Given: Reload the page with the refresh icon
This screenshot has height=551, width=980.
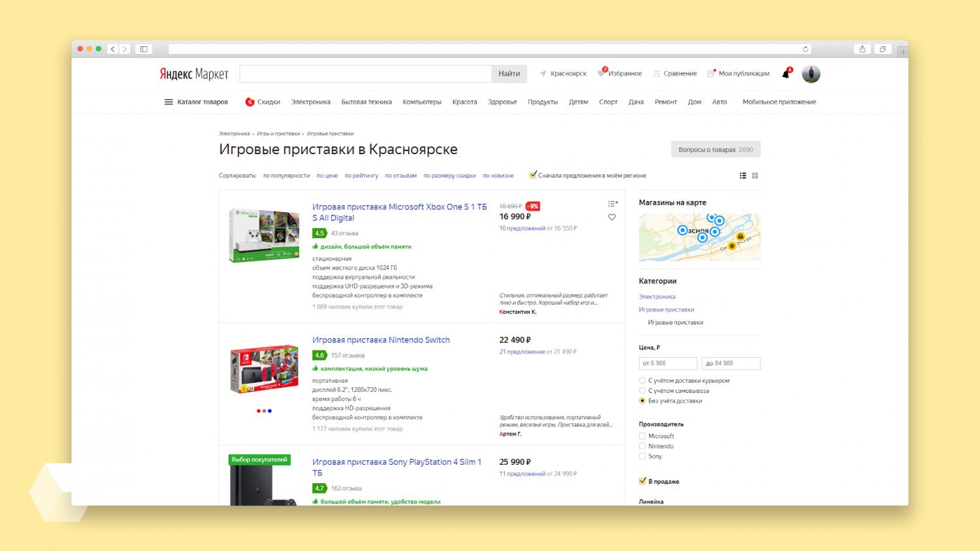Looking at the screenshot, I should pos(806,49).
